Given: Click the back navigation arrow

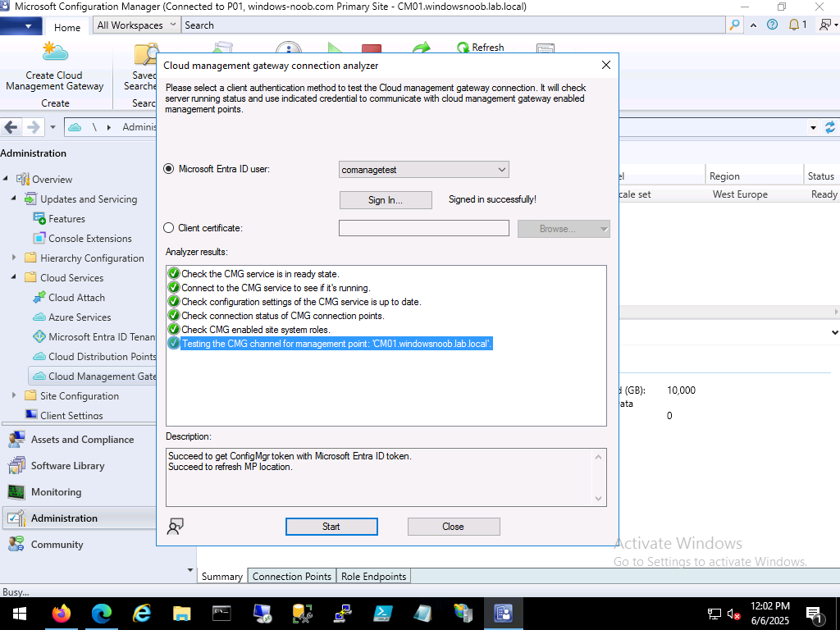Looking at the screenshot, I should point(11,127).
